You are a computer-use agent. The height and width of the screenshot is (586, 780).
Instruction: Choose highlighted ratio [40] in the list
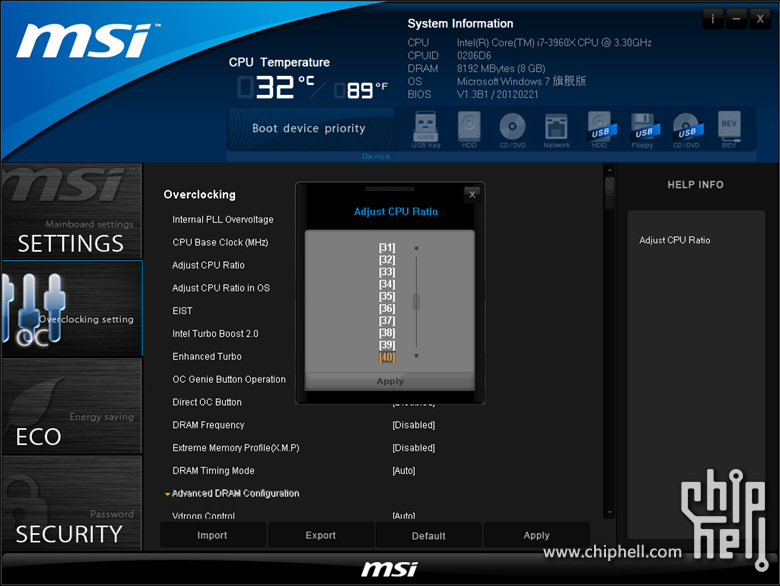[x=387, y=357]
